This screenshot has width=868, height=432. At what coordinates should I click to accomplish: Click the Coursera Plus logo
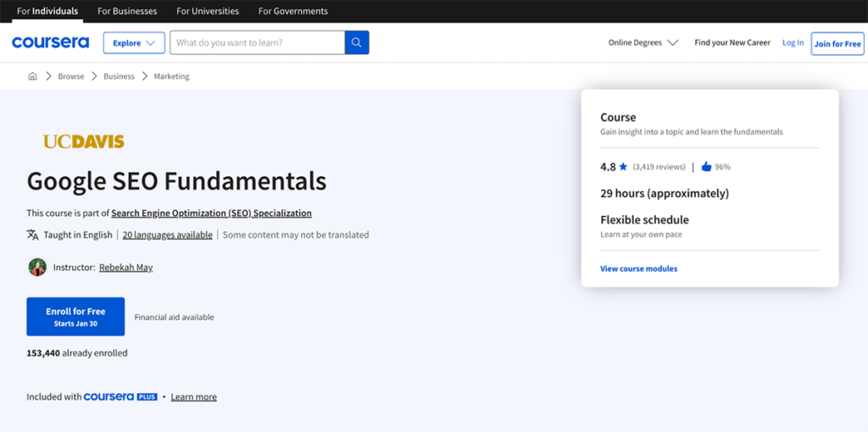(x=120, y=396)
